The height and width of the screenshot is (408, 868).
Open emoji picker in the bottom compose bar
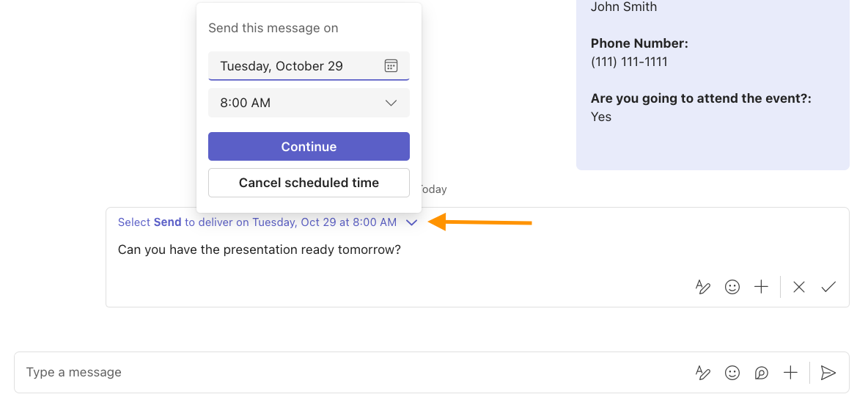(x=732, y=373)
